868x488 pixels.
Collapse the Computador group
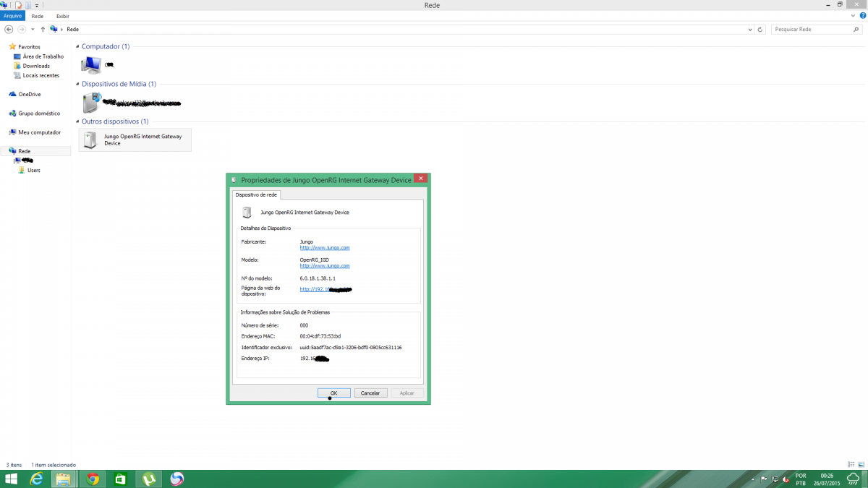[77, 47]
